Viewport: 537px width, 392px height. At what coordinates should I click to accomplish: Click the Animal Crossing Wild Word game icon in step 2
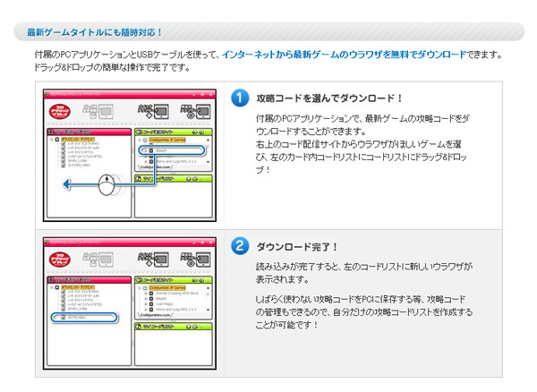point(151,294)
